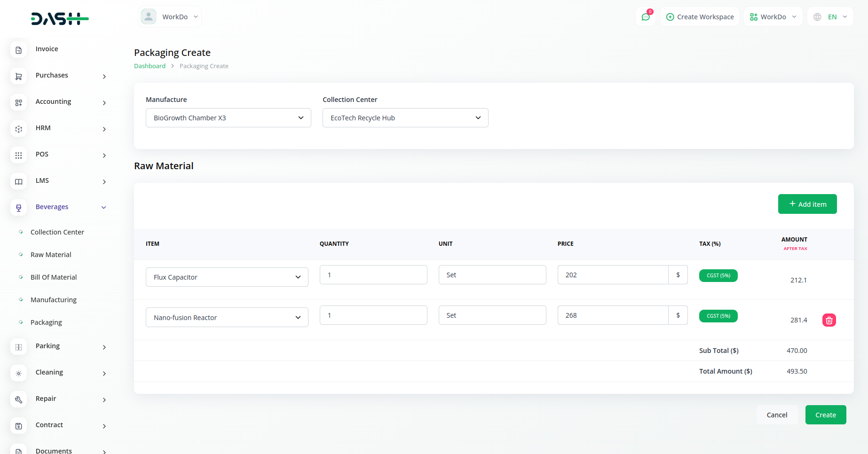
Task: Go to Packaging in sidebar
Action: pyautogui.click(x=46, y=322)
